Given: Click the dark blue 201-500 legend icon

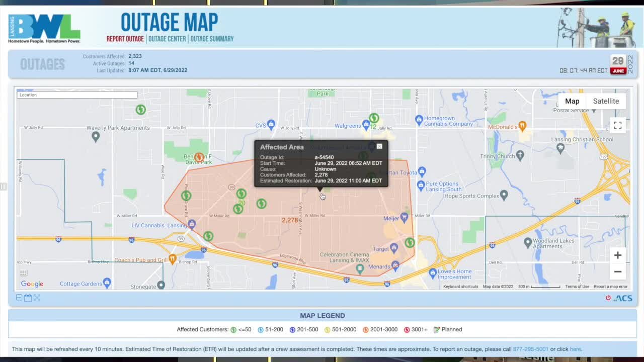Looking at the screenshot, I should (x=292, y=330).
